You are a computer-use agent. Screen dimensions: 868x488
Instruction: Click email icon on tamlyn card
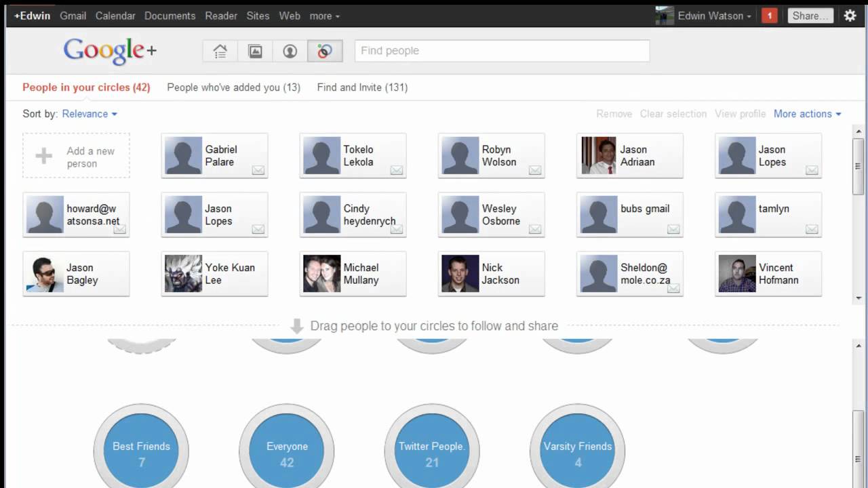812,229
